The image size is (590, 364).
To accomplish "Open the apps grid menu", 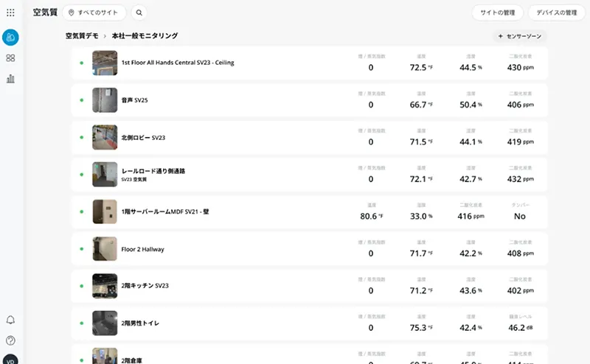I will [x=10, y=13].
